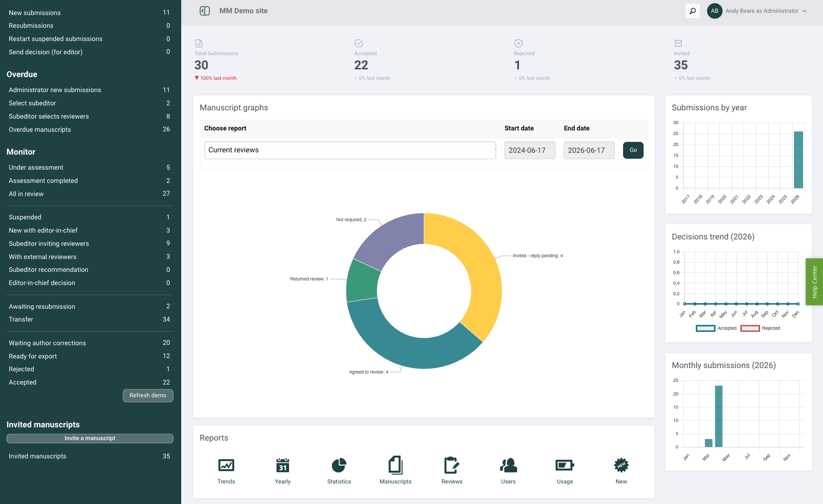Toggle Accepted series in Decisions trend legend
Viewport: 823px width, 504px height.
point(716,328)
